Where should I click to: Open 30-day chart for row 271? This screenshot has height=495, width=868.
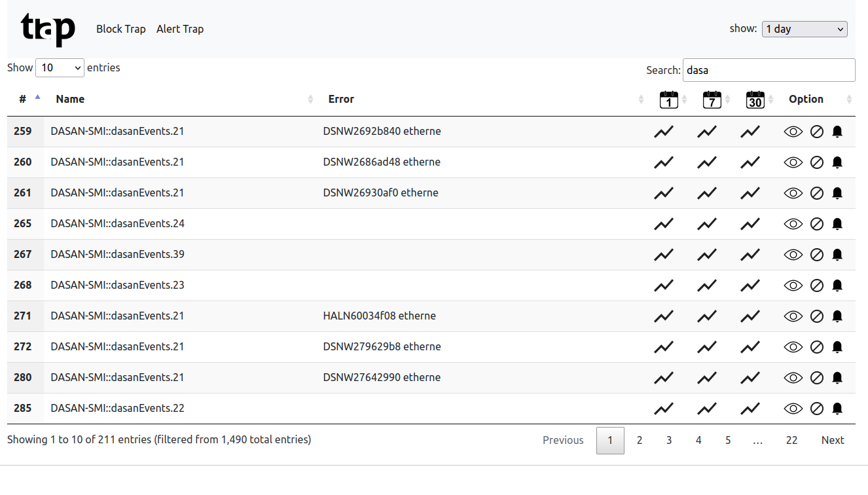point(750,316)
